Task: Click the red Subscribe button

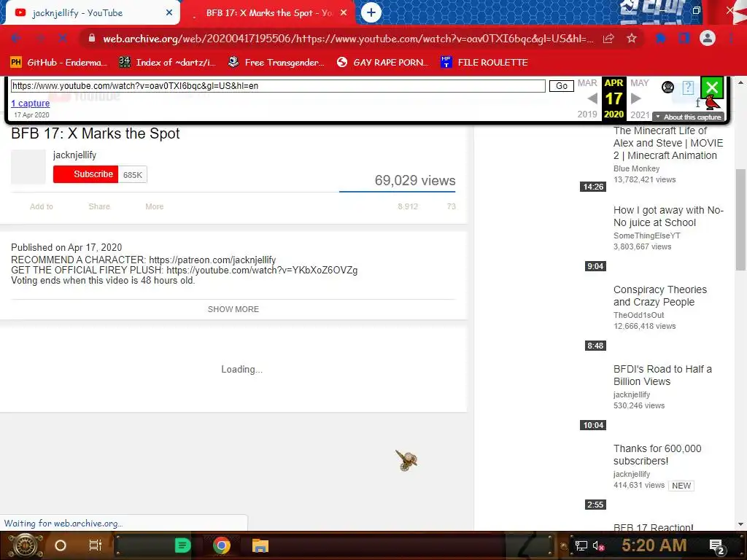Action: click(86, 174)
